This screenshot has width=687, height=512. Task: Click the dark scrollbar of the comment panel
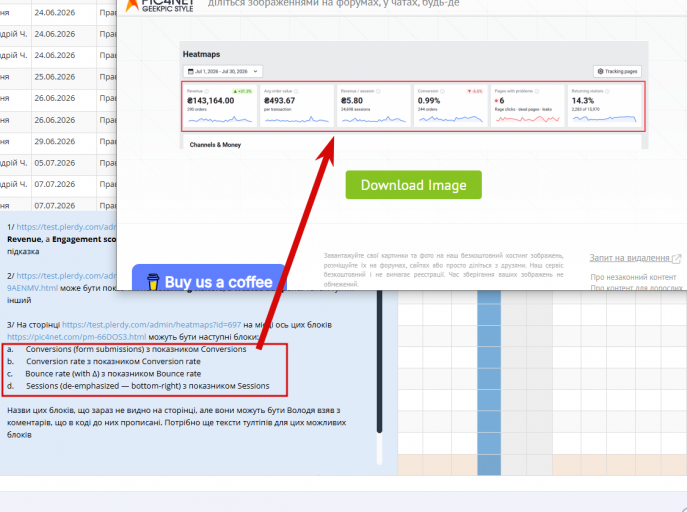click(x=379, y=361)
